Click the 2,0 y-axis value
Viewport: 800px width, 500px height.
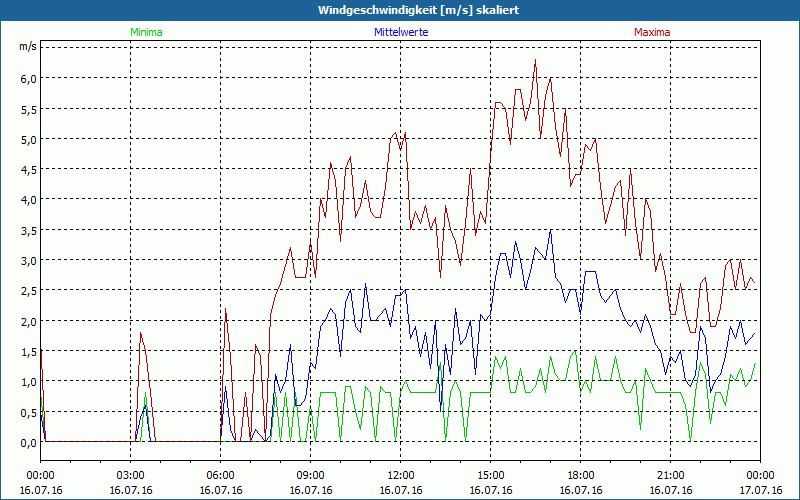(29, 321)
